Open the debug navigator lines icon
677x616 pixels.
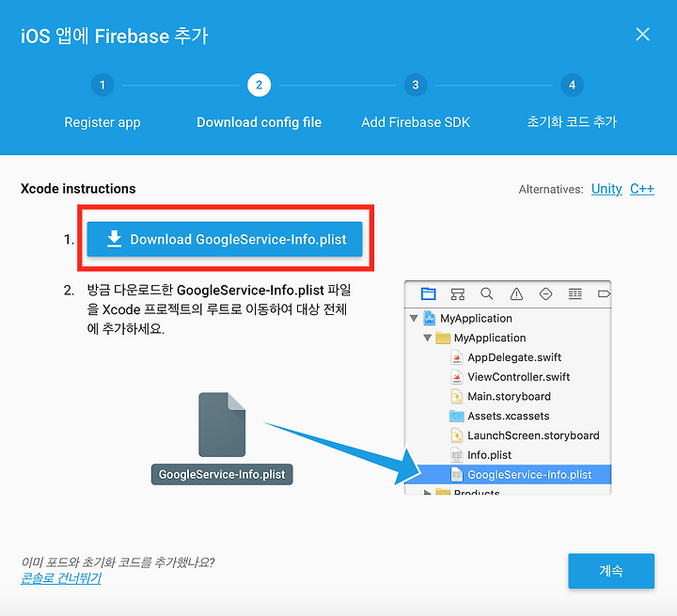point(575,294)
